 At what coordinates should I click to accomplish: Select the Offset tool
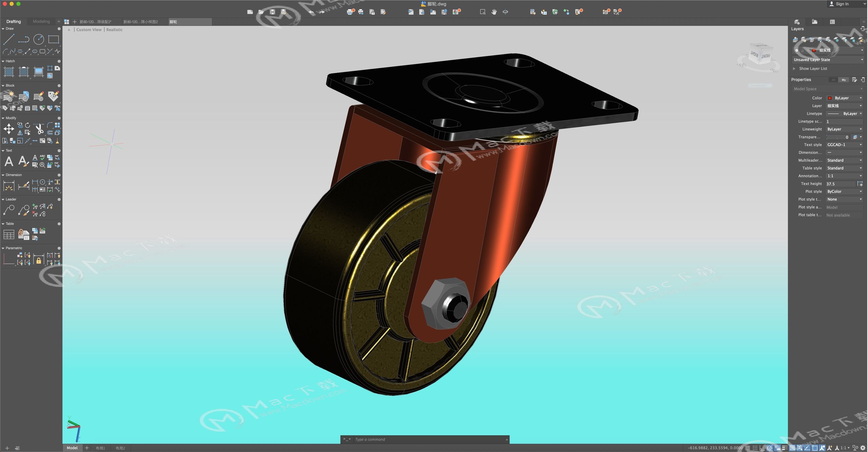(50, 132)
